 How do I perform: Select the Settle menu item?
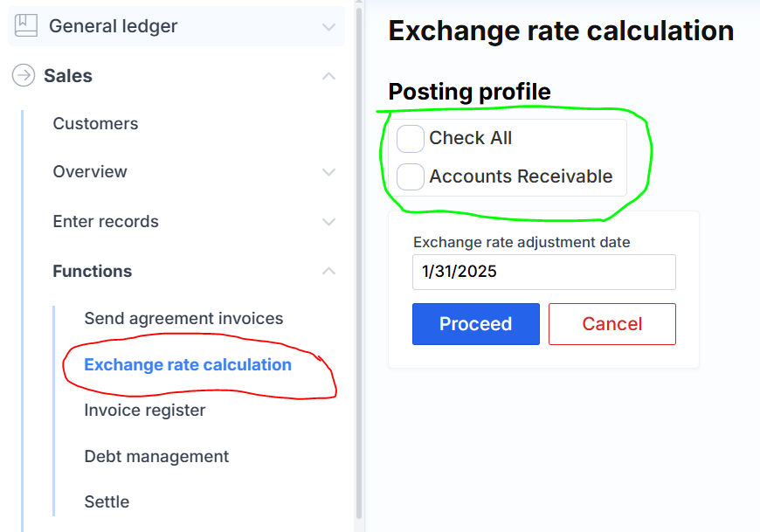(x=107, y=502)
